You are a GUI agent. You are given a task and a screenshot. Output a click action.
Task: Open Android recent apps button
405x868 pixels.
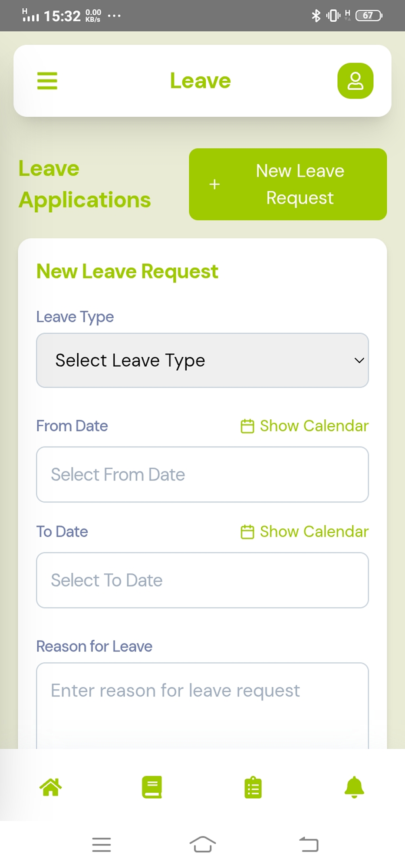pyautogui.click(x=102, y=845)
